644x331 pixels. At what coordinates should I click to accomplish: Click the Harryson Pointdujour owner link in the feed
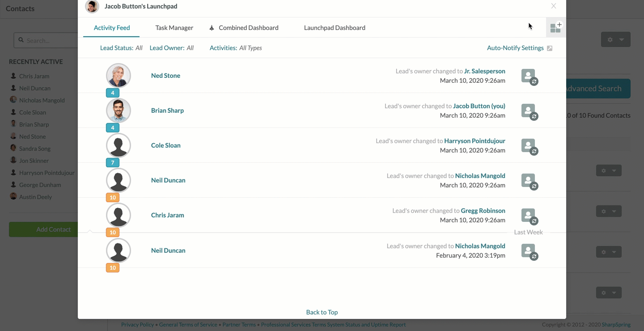coord(475,141)
